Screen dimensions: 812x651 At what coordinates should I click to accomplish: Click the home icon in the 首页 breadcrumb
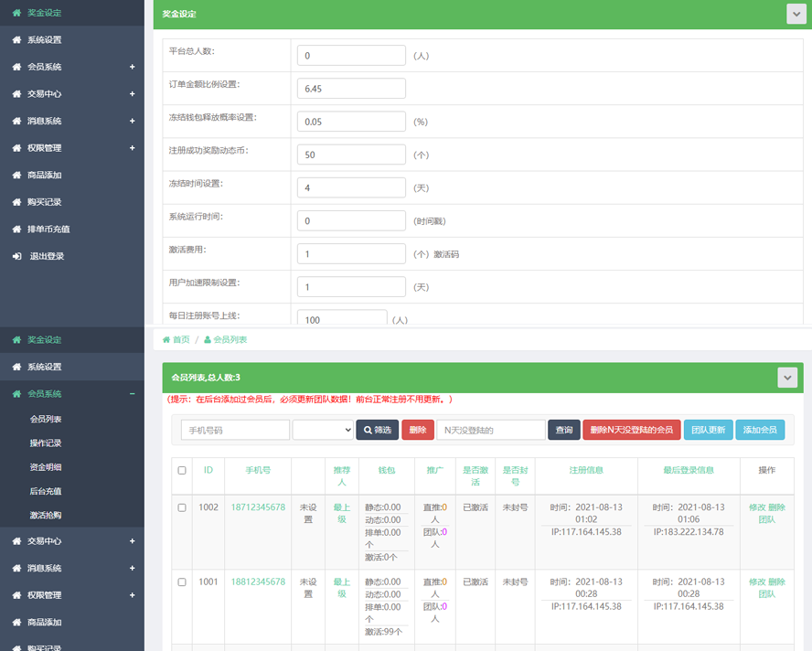166,340
